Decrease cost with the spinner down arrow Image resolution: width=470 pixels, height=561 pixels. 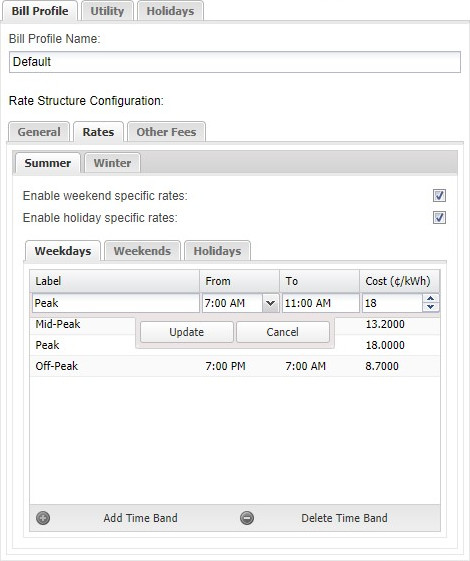pos(431,307)
